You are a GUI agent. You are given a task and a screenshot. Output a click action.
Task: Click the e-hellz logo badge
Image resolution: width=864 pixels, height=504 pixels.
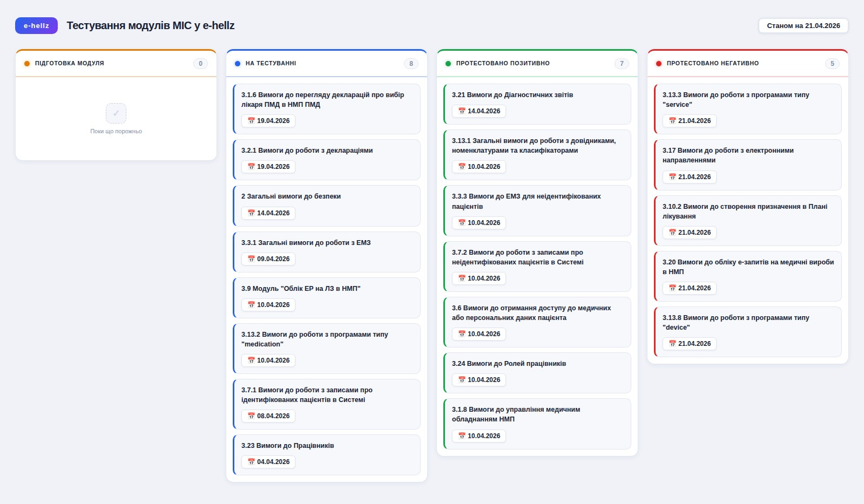click(x=36, y=26)
